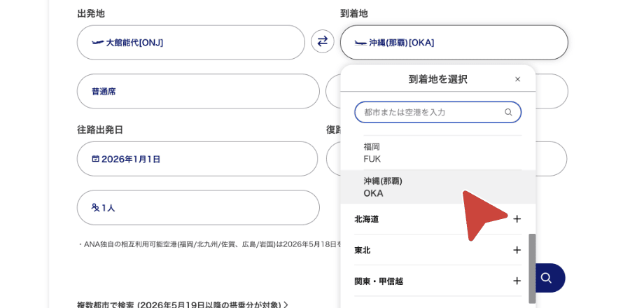
Task: Expand the 東北 region list
Action: click(x=517, y=250)
